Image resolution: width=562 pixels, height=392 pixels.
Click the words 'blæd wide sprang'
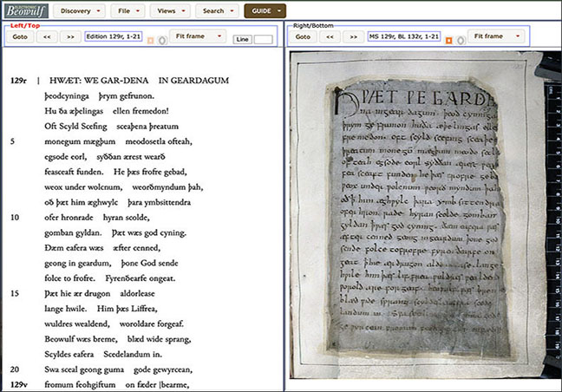(159, 339)
